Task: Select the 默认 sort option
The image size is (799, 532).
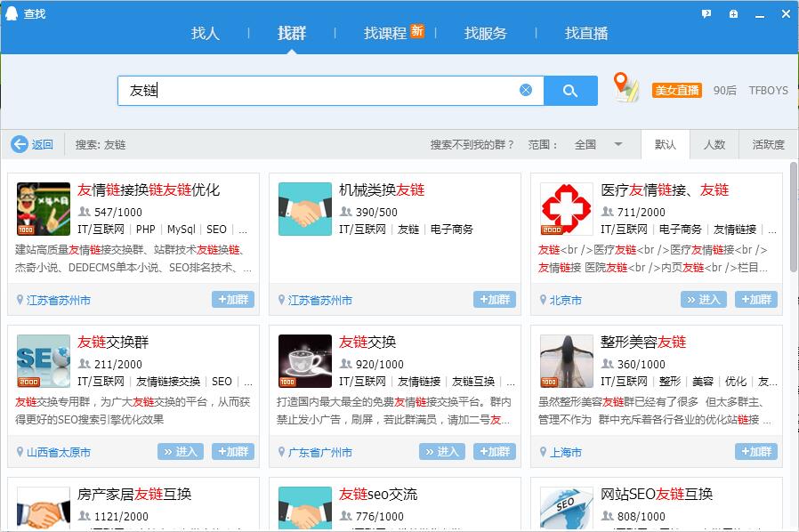Action: (664, 143)
